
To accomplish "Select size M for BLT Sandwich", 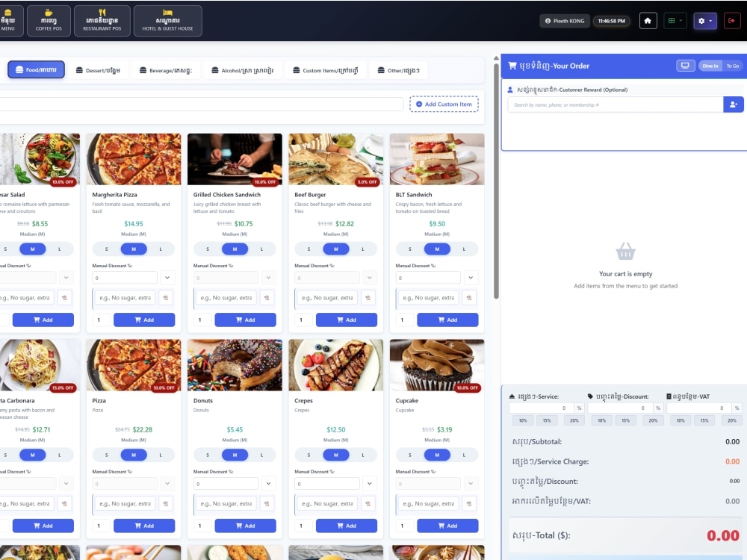I will pyautogui.click(x=437, y=249).
